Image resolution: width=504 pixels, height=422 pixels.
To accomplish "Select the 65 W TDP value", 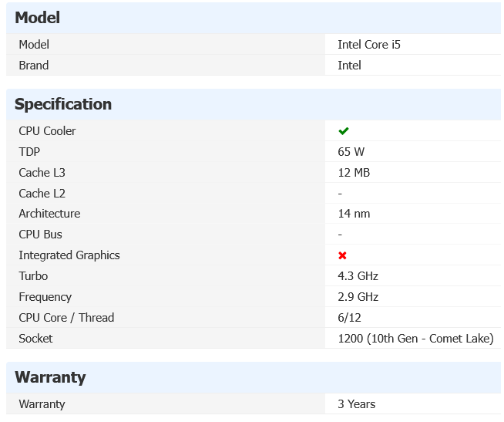I will point(351,152).
